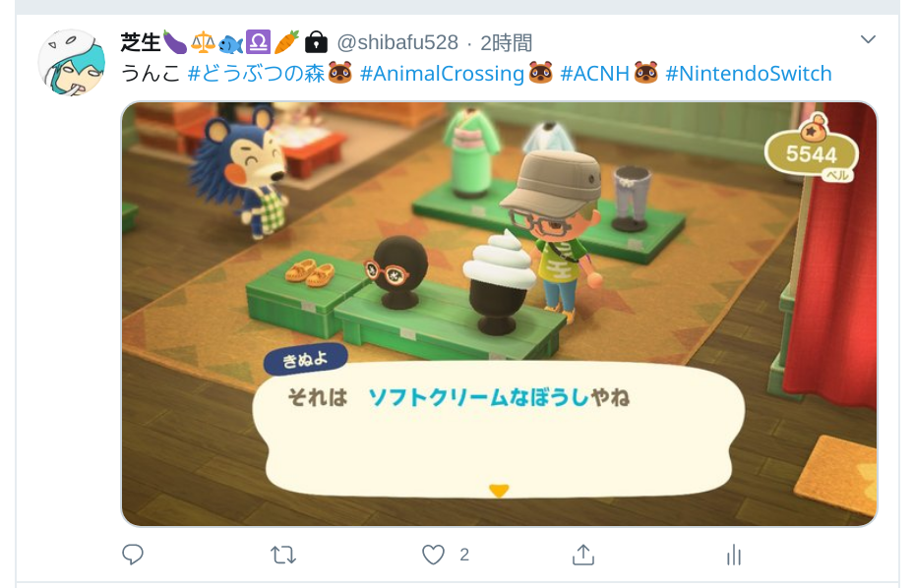Screen dimensions: 914x588
Task: Open the 2時間 timestamp link
Action: (506, 42)
